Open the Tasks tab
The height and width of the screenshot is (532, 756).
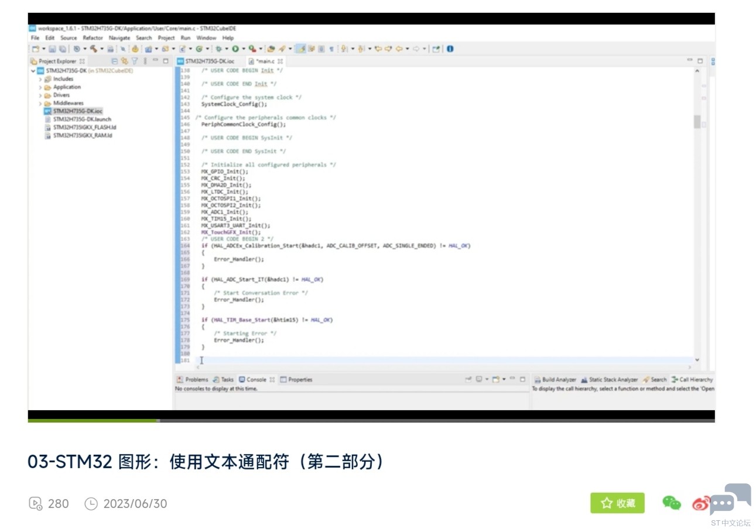(x=223, y=380)
